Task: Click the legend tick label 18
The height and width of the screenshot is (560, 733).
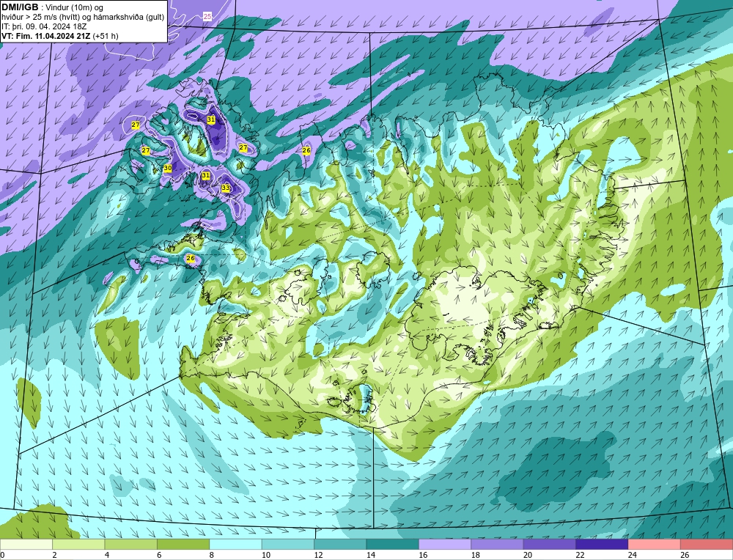Action: 476,555
